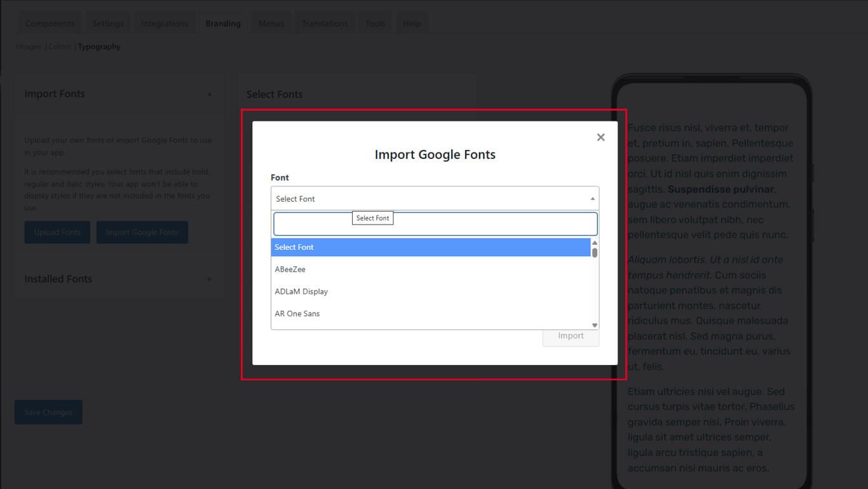Select AR One Sans font

coord(297,314)
